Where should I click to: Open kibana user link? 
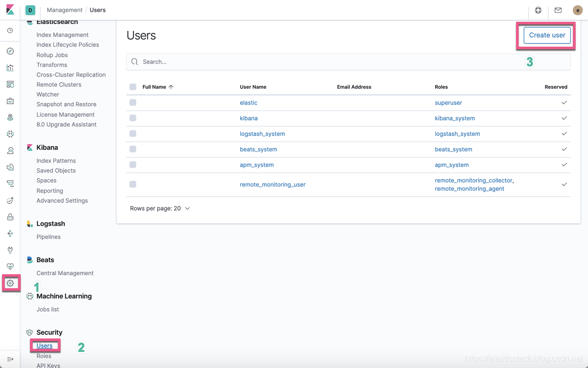coord(248,118)
